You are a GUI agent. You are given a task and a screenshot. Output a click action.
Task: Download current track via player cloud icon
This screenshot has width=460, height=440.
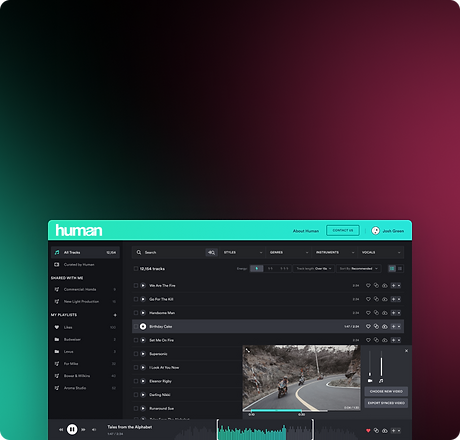click(385, 431)
